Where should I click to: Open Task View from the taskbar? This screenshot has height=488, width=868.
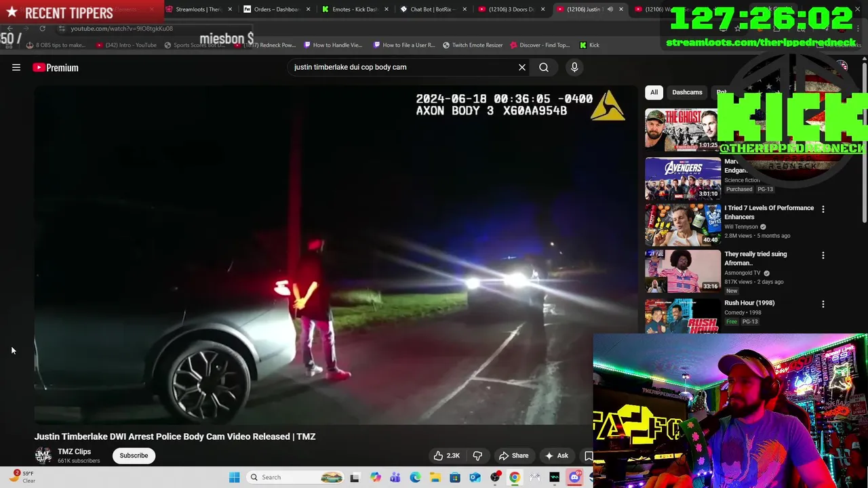[x=354, y=477]
